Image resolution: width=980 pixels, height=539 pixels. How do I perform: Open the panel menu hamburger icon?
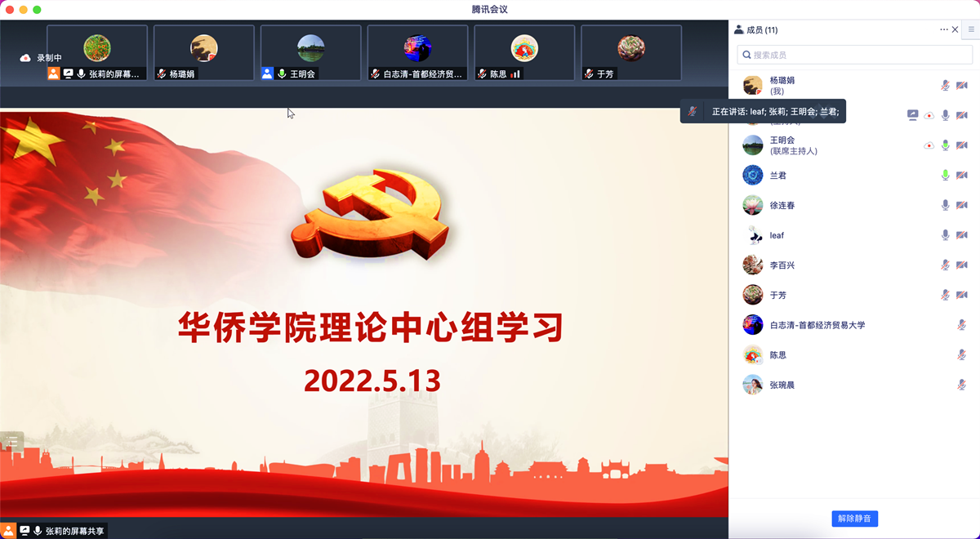pos(972,29)
